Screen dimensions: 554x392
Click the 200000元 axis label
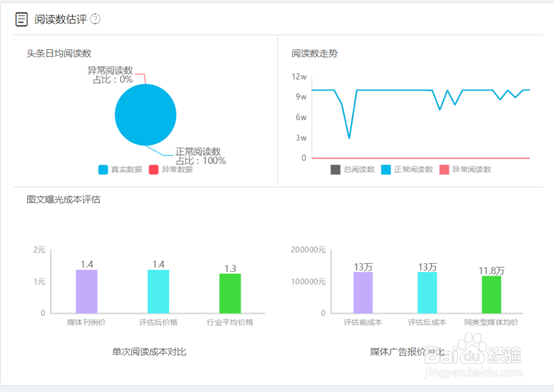(x=308, y=250)
